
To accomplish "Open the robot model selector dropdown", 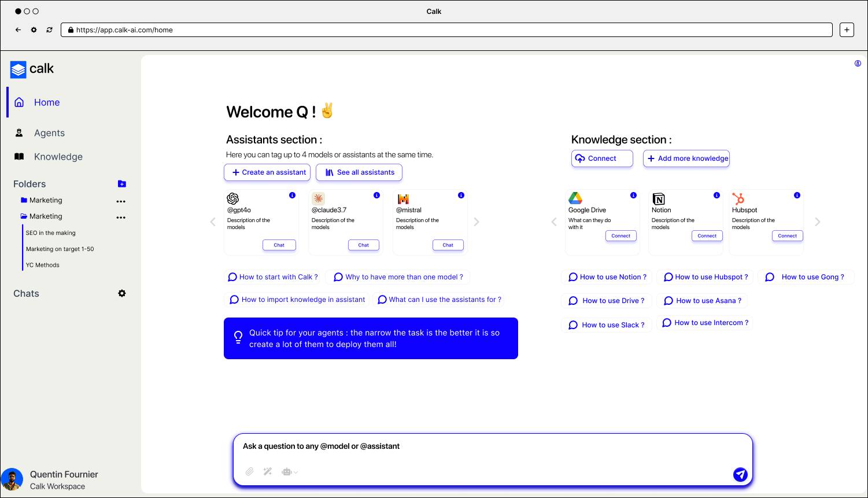I will click(x=290, y=472).
